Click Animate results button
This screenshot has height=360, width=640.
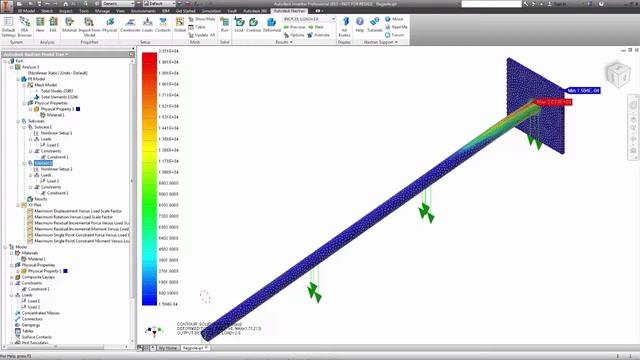pos(318,35)
